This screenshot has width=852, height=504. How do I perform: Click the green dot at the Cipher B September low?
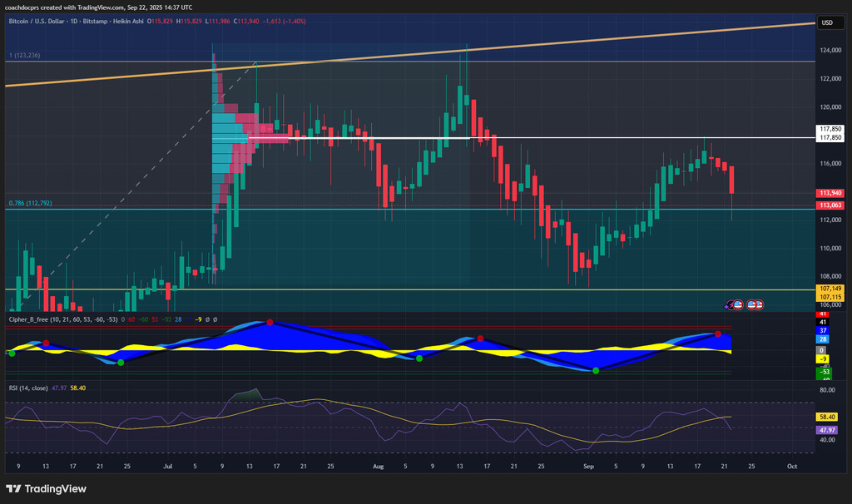(596, 370)
